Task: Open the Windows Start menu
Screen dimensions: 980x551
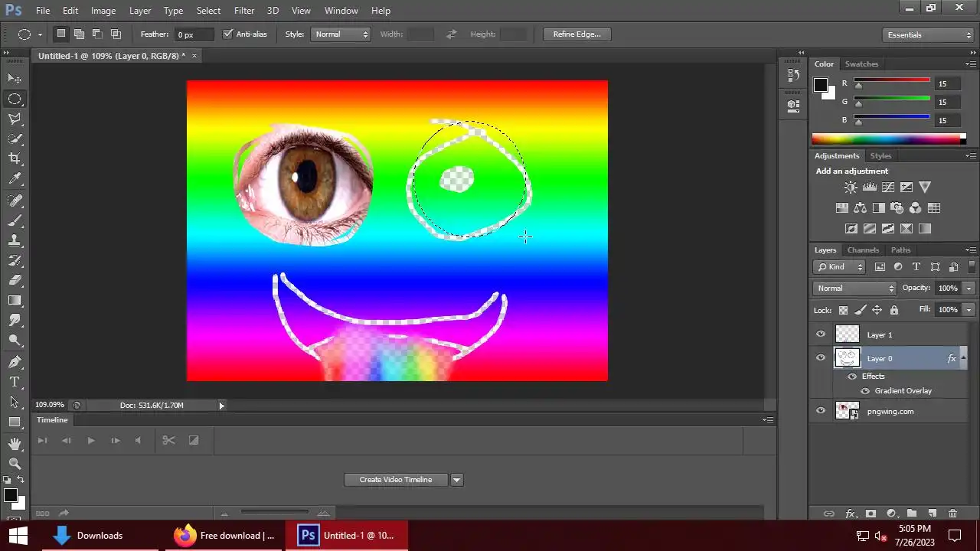Action: (17, 536)
